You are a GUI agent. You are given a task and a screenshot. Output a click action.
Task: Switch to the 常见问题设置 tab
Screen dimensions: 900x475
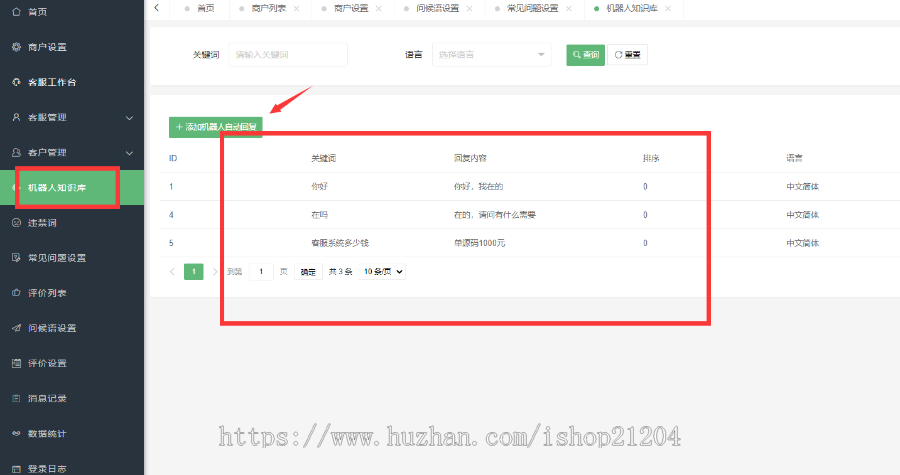[x=532, y=9]
